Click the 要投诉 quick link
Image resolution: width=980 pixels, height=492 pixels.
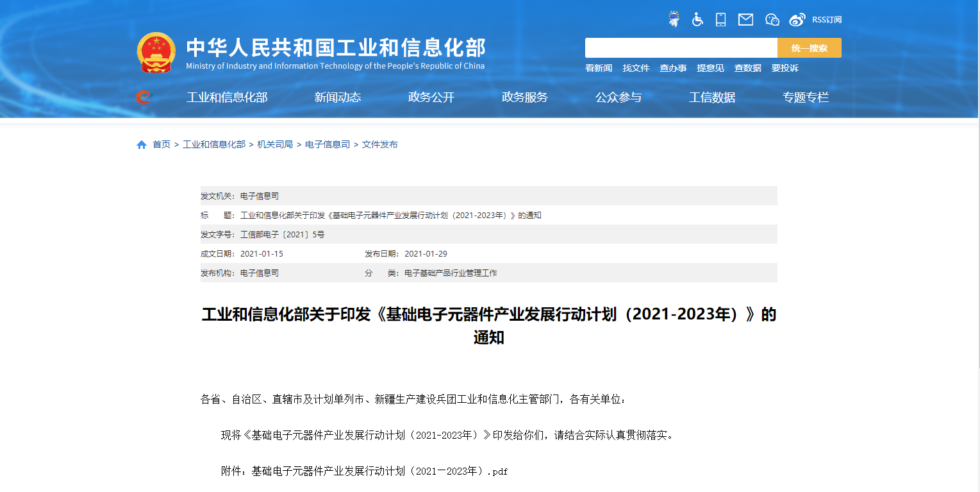(x=785, y=68)
